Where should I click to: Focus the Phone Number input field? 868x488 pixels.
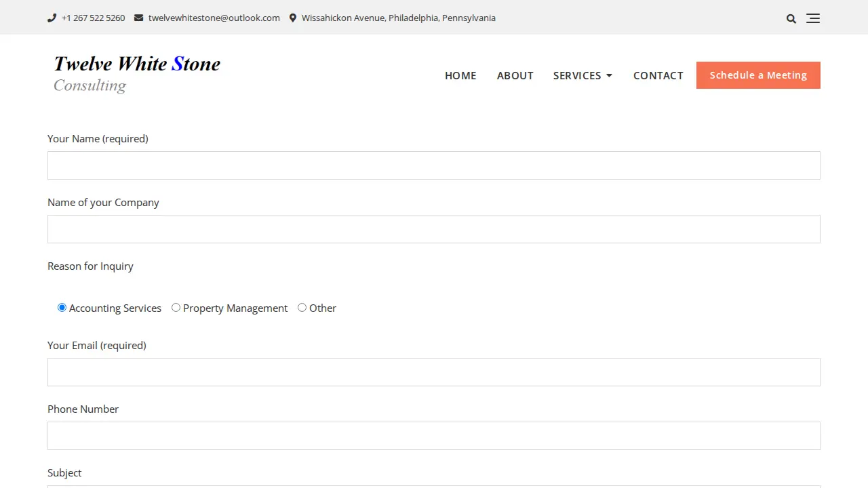tap(434, 436)
